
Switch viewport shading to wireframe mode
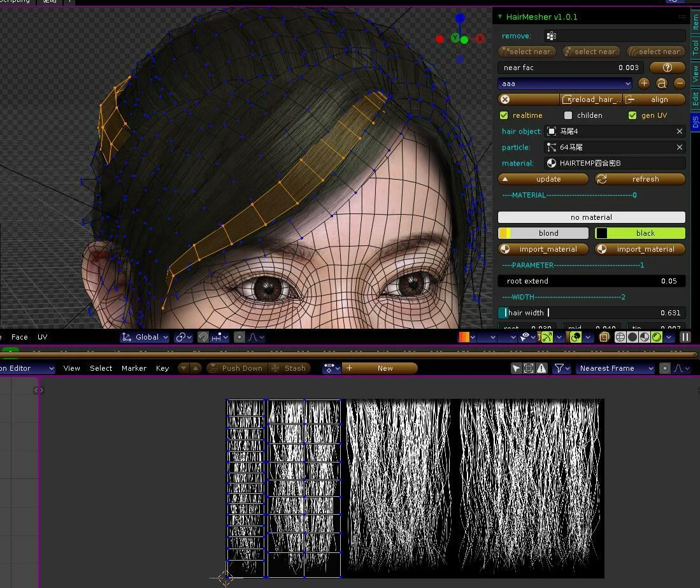pyautogui.click(x=620, y=337)
